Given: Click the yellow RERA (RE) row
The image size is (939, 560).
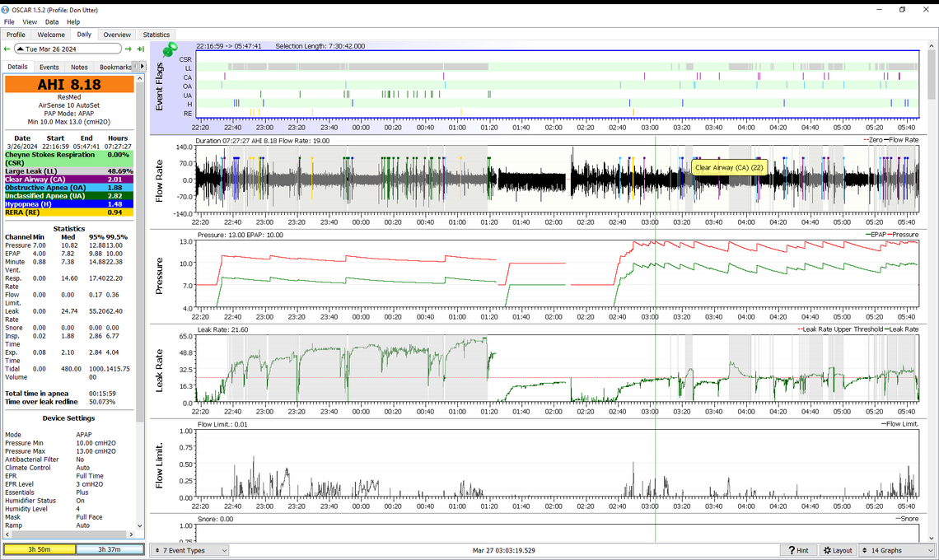Looking at the screenshot, I should [x=69, y=212].
